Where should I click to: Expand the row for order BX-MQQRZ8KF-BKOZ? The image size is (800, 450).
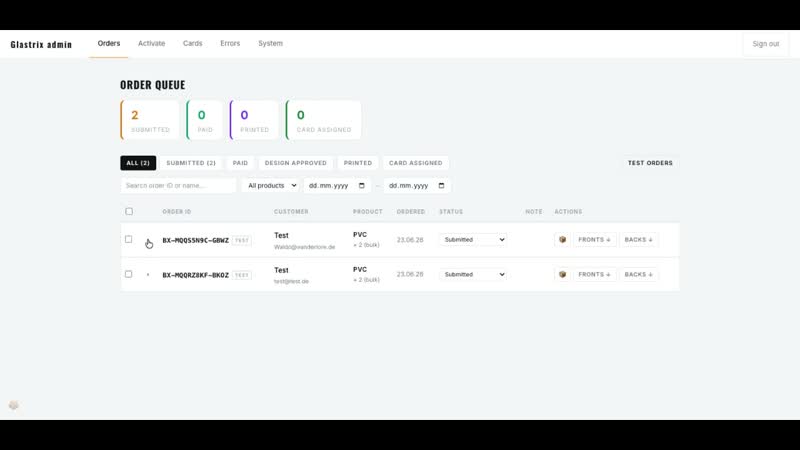click(x=148, y=274)
